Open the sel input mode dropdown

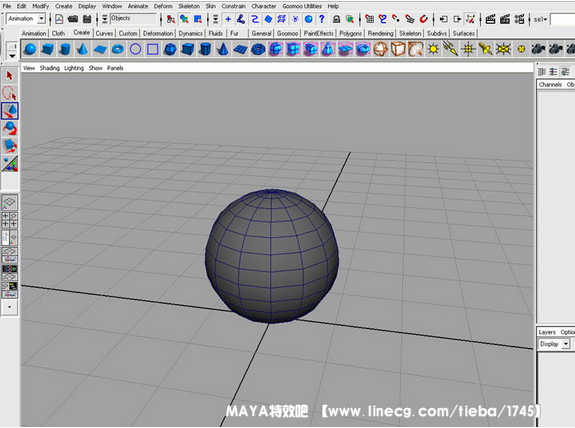540,19
